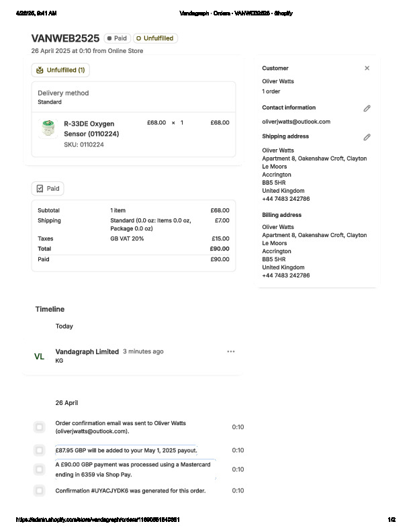This screenshot has width=411, height=532.
Task: Select the £87.95 payout timeline event
Action: (x=40, y=450)
